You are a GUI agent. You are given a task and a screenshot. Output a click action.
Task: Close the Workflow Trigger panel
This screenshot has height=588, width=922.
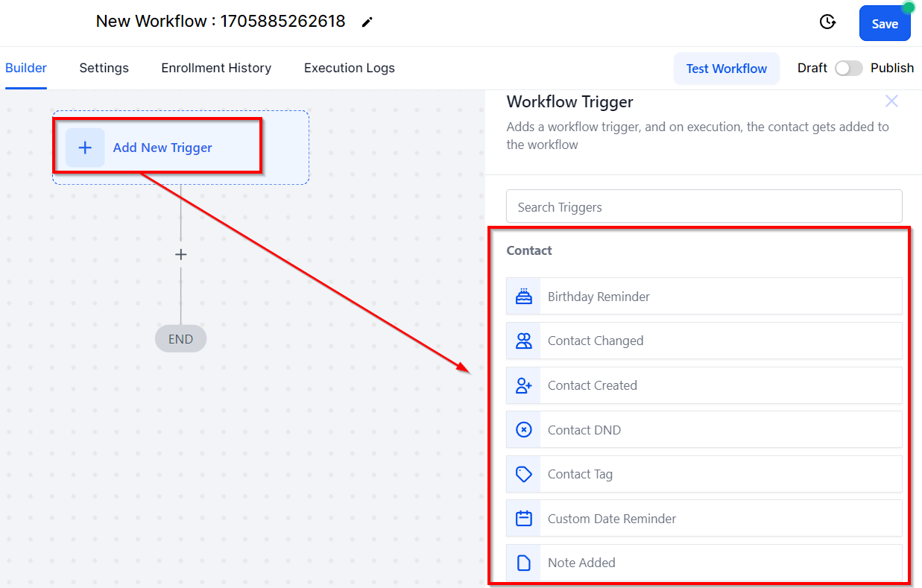coord(891,101)
